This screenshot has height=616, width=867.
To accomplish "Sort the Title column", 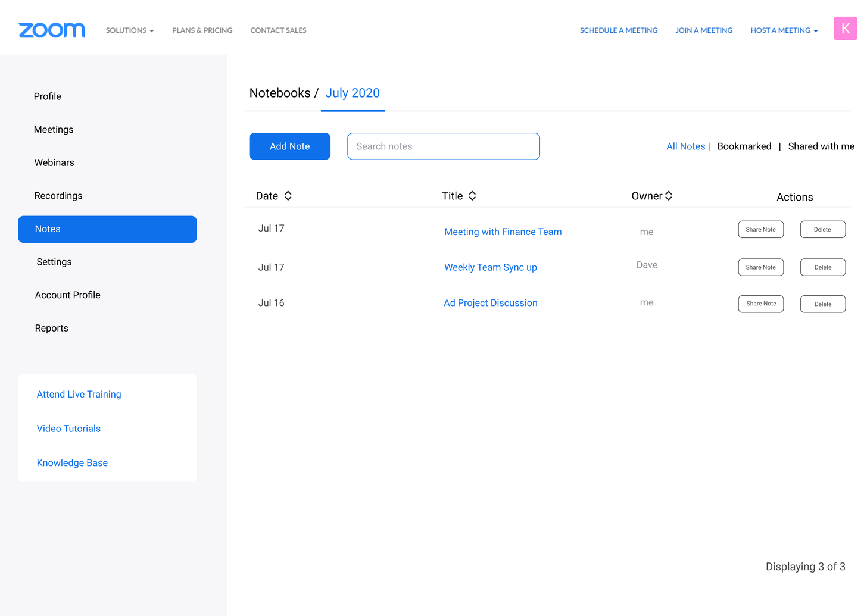I will click(x=472, y=195).
